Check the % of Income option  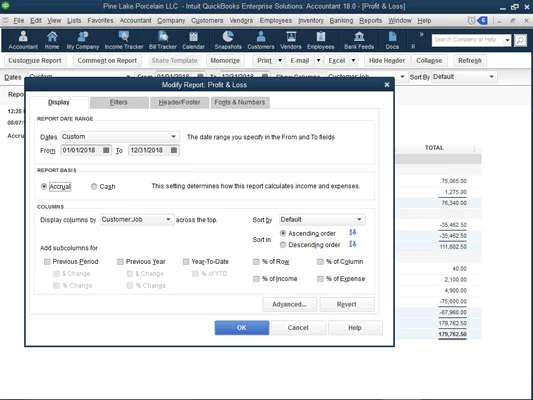(256, 279)
